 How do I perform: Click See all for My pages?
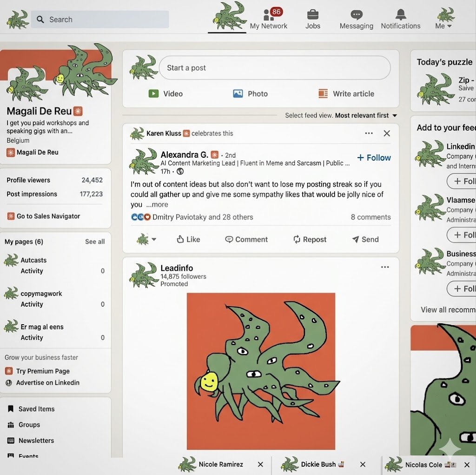(95, 241)
